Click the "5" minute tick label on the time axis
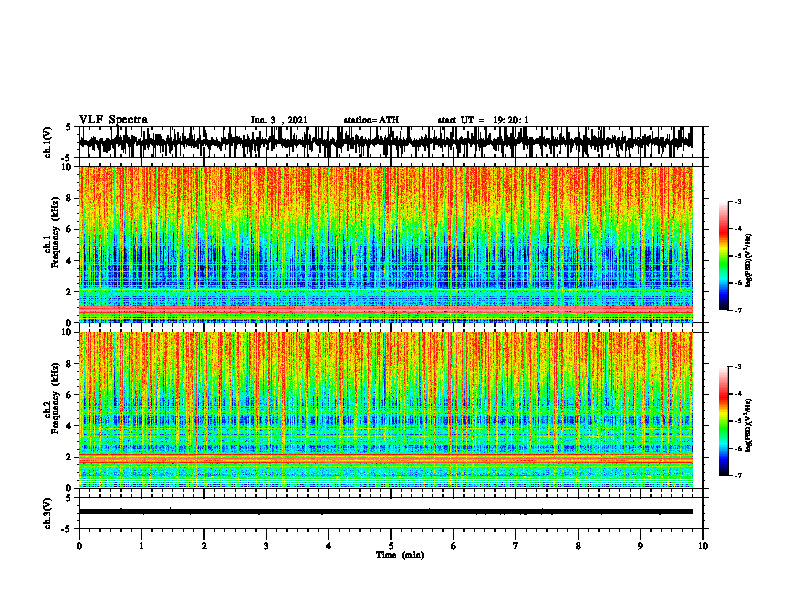 pos(391,546)
